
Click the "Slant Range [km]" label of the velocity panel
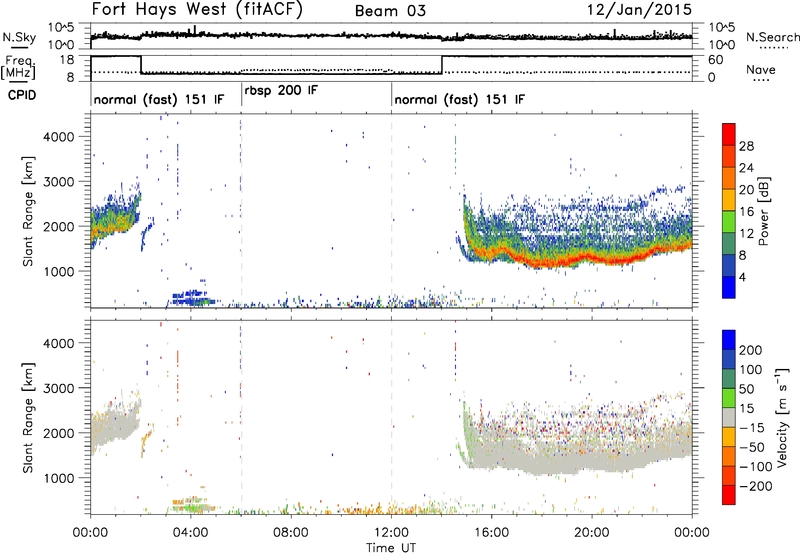[29, 418]
